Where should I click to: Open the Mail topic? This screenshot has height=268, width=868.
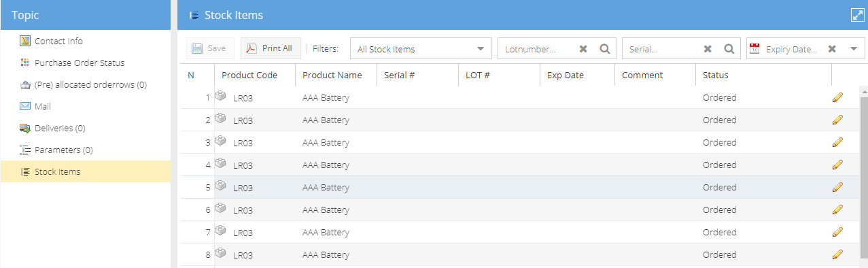click(43, 106)
